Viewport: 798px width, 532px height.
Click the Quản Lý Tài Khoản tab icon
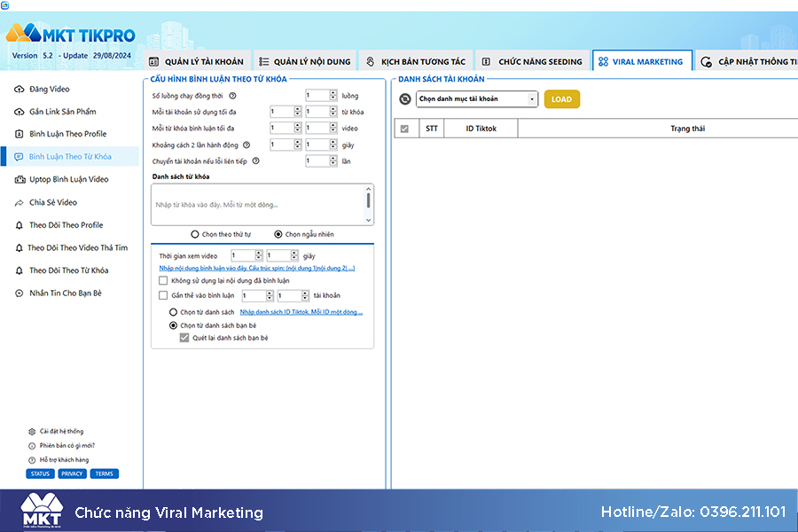pyautogui.click(x=153, y=61)
